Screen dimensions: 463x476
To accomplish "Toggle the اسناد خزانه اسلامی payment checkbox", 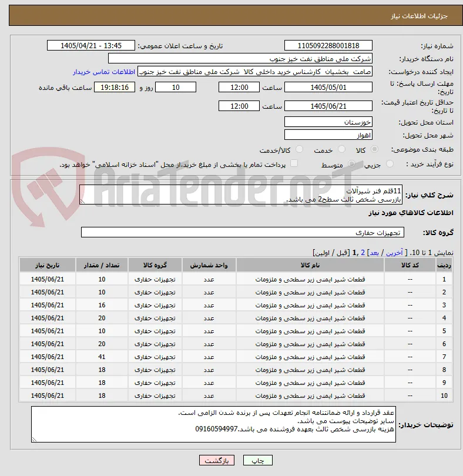I will (294, 163).
